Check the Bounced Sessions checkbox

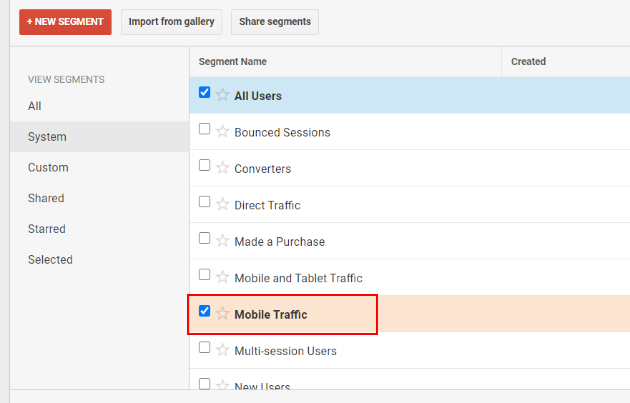click(205, 129)
